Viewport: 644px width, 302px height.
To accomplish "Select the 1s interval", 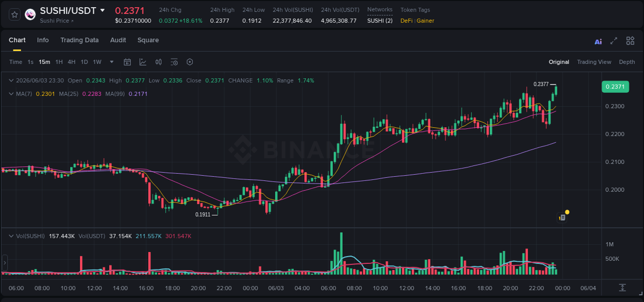I will [x=30, y=62].
